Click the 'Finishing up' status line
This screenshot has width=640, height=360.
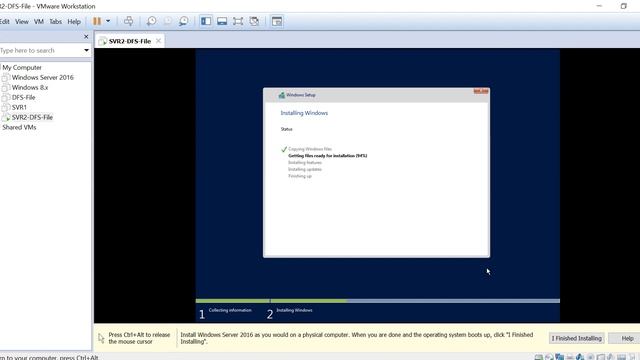tap(300, 176)
